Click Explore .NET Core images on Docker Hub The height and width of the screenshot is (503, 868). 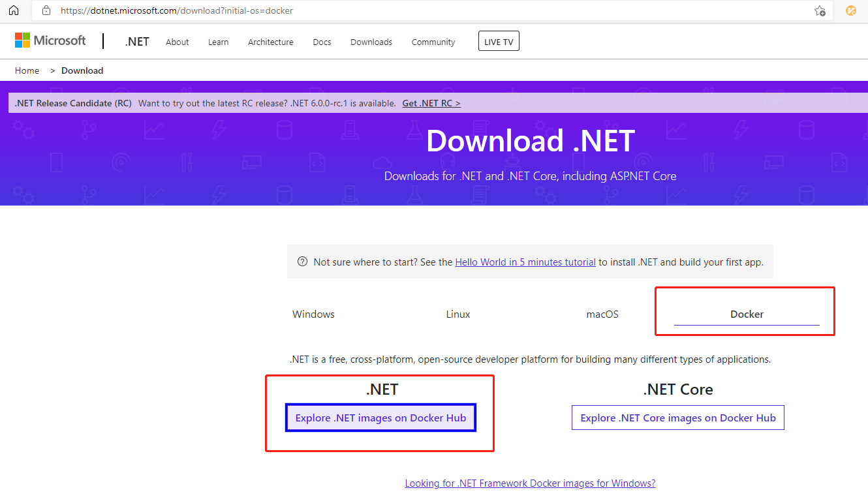point(678,418)
